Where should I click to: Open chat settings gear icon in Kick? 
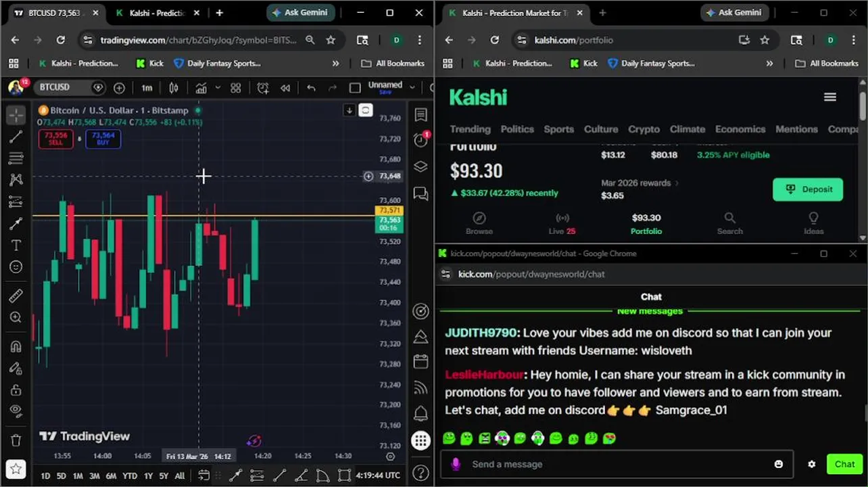[x=812, y=464]
